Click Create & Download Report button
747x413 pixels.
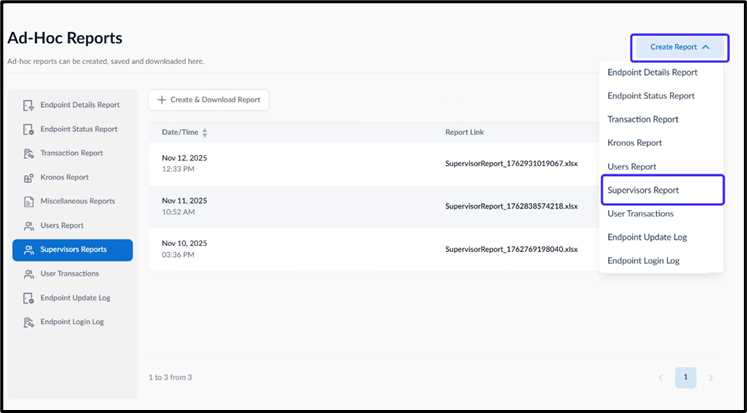pyautogui.click(x=209, y=100)
